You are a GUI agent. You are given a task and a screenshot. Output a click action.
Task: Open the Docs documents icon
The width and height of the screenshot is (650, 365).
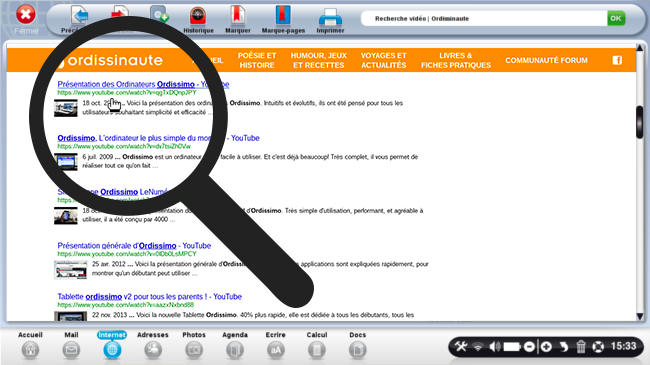[357, 350]
